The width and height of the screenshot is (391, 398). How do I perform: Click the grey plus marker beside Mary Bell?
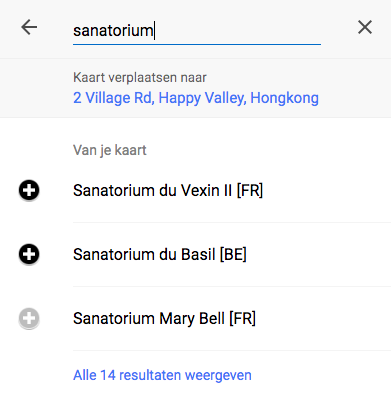pos(29,319)
